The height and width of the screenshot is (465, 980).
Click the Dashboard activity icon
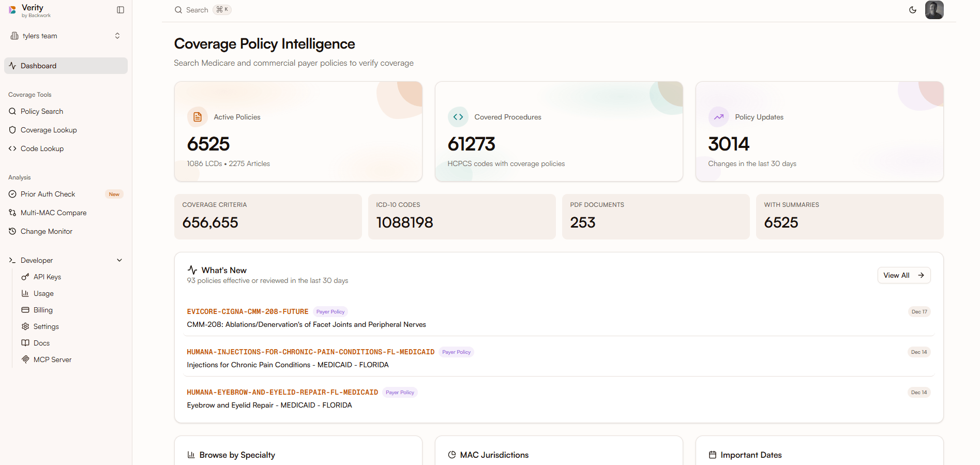(12, 66)
